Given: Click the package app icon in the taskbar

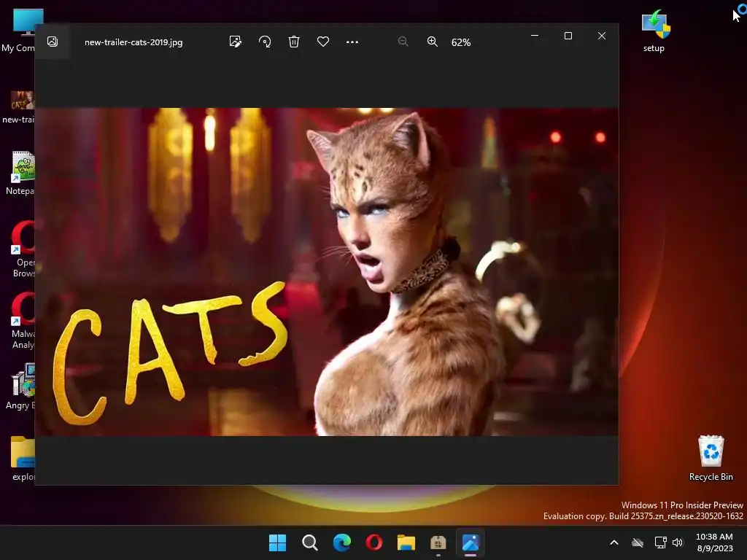Looking at the screenshot, I should [x=438, y=542].
